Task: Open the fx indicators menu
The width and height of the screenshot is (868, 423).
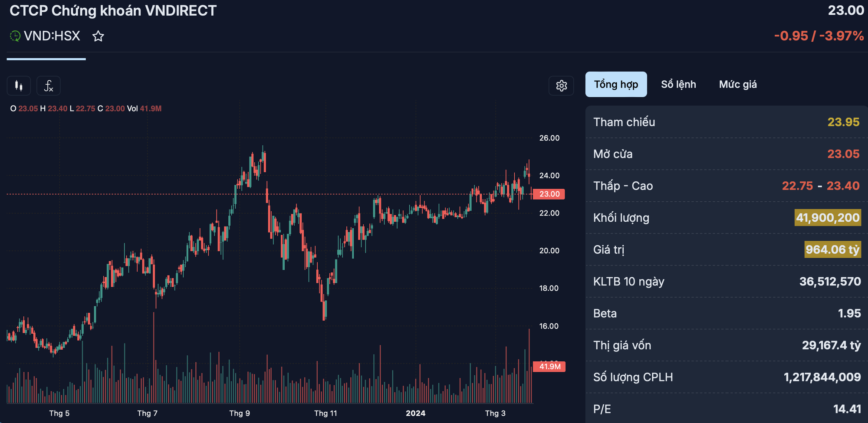Action: pyautogui.click(x=49, y=85)
